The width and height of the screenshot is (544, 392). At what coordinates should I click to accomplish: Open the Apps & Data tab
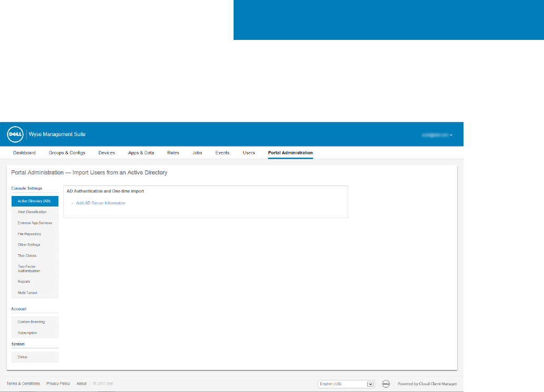point(141,153)
